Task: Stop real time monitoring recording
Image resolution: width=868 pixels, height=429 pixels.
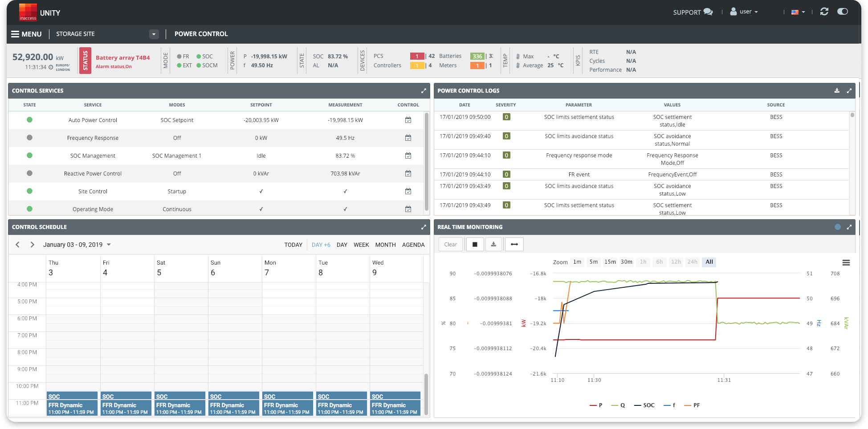Action: pos(475,245)
